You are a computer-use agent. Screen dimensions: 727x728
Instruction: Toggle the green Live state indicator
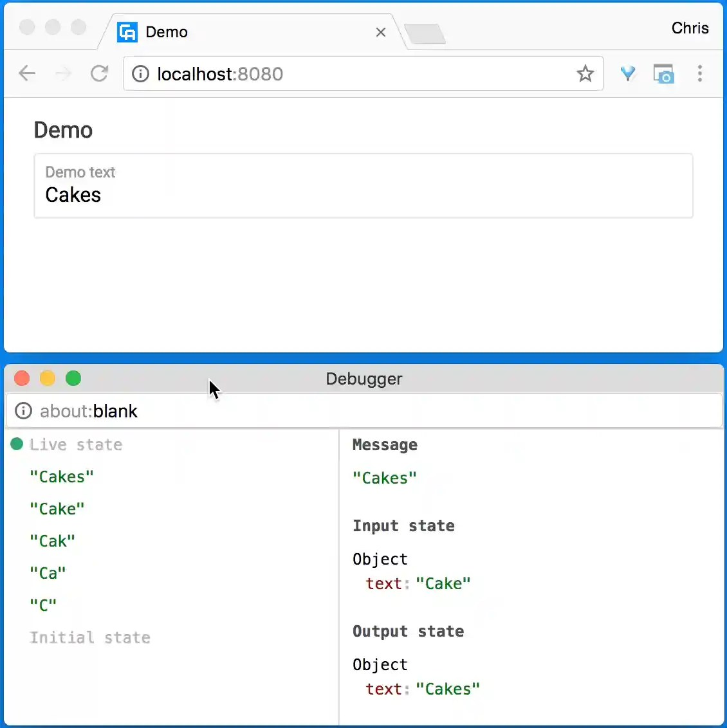(16, 444)
